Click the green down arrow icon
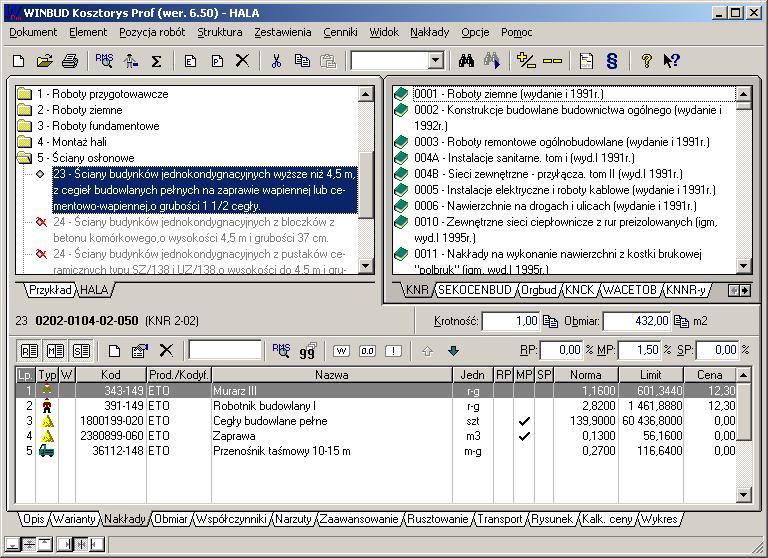This screenshot has width=768, height=558. (454, 351)
